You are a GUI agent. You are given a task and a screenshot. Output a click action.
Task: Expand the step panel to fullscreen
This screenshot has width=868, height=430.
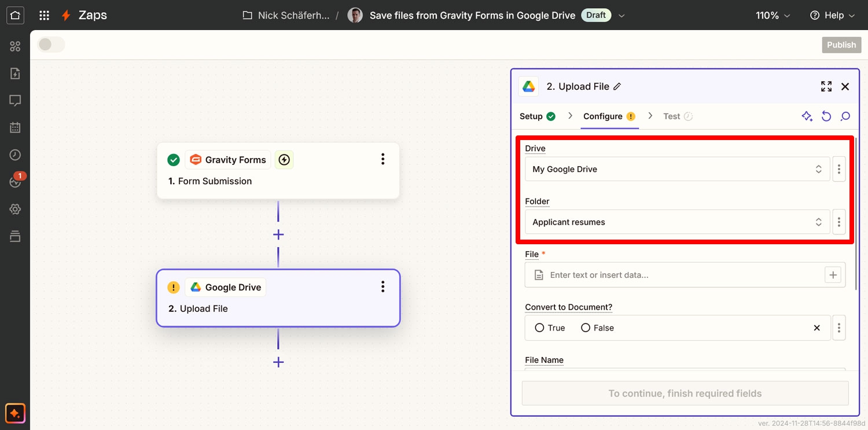pos(826,86)
